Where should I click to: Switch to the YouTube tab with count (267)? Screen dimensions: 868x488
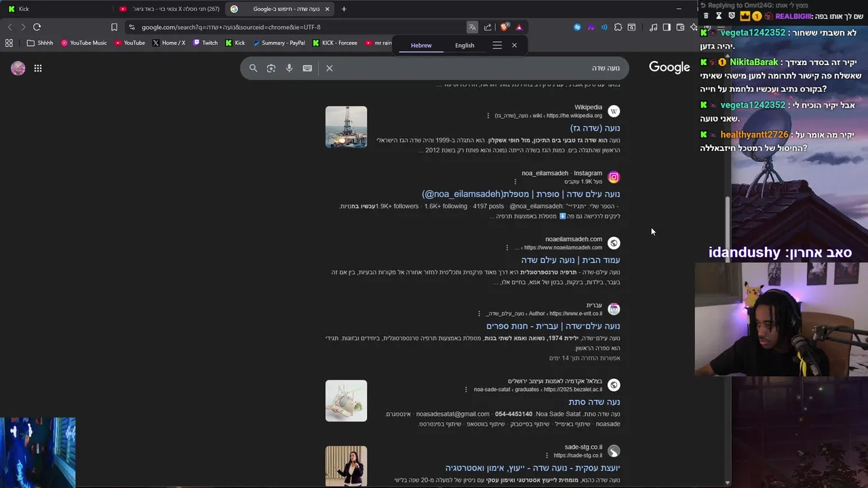(168, 9)
